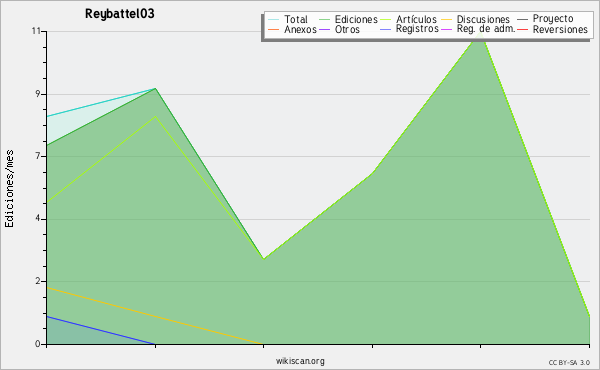This screenshot has height=370, width=600.
Task: Click the CC BY-SA 3.0 license text
Action: pos(569,362)
